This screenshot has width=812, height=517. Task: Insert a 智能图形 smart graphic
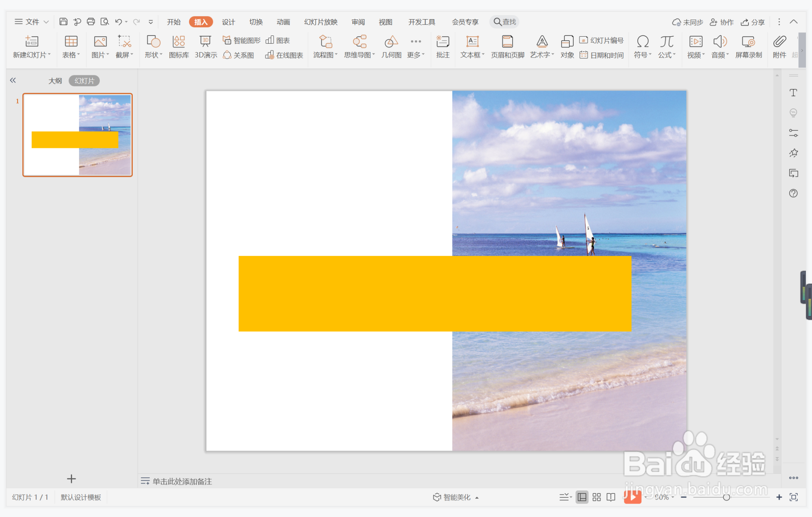click(242, 40)
